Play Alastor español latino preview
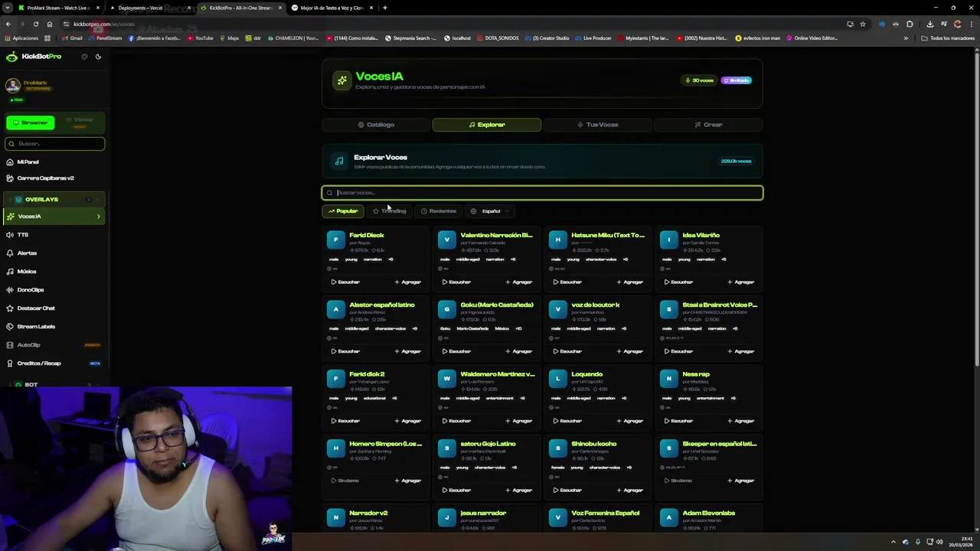 tap(345, 352)
